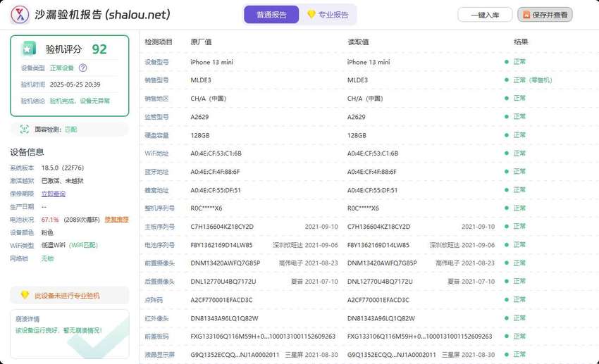Click the system version 18.5.0 (22F76)
The image size is (599, 364).
[63, 168]
